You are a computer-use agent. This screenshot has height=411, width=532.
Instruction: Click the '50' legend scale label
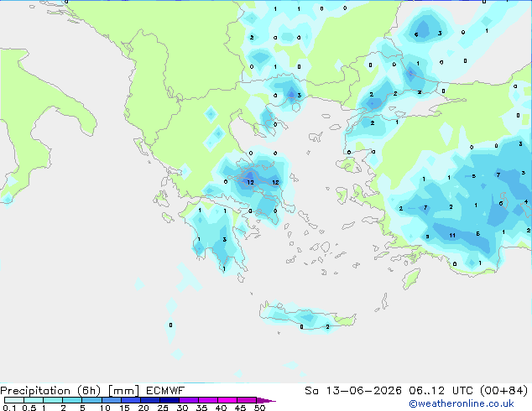click(259, 408)
